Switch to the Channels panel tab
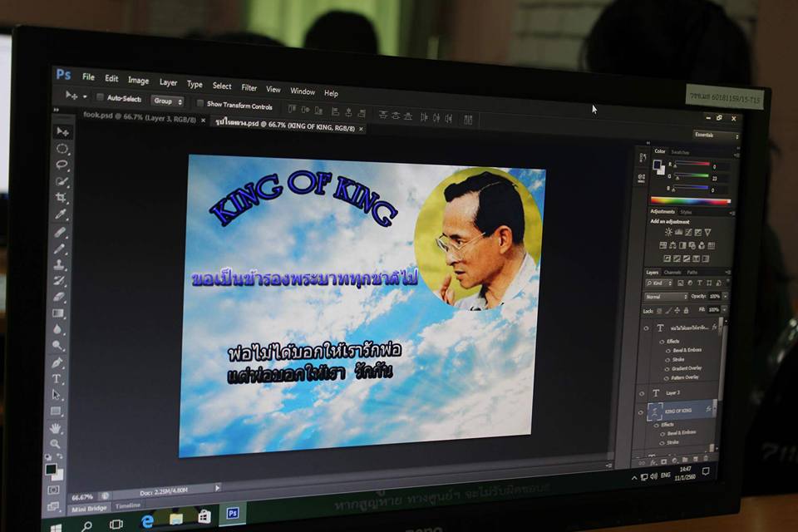The image size is (798, 532). point(672,273)
